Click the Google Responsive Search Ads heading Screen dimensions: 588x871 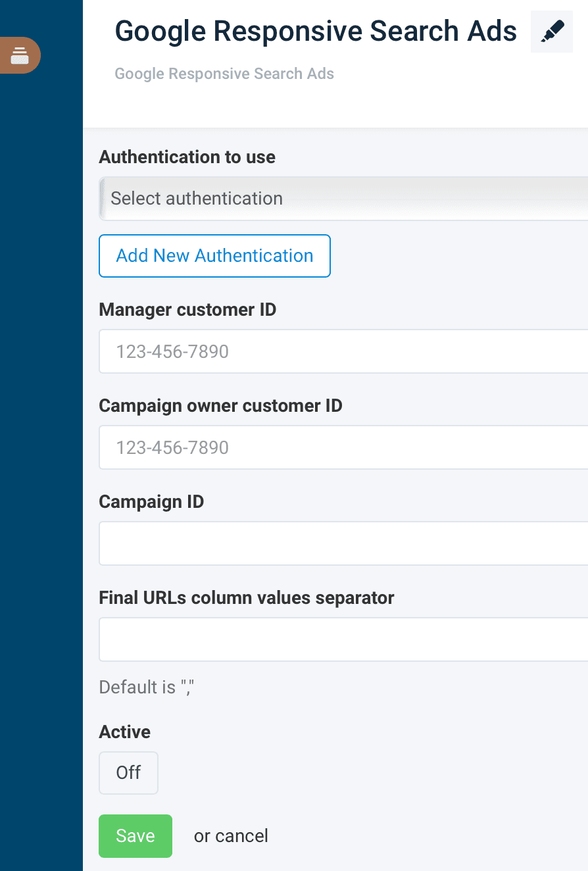pyautogui.click(x=316, y=32)
